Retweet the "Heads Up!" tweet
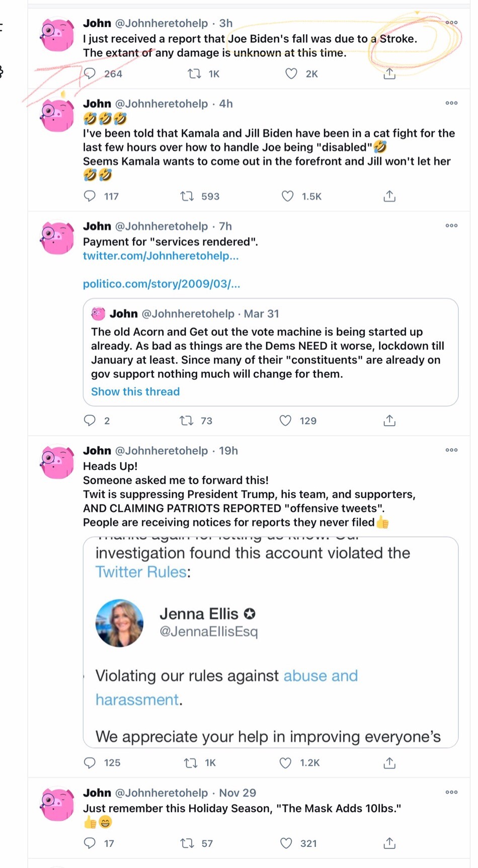Viewport: 478px width, 868px height. point(190,763)
